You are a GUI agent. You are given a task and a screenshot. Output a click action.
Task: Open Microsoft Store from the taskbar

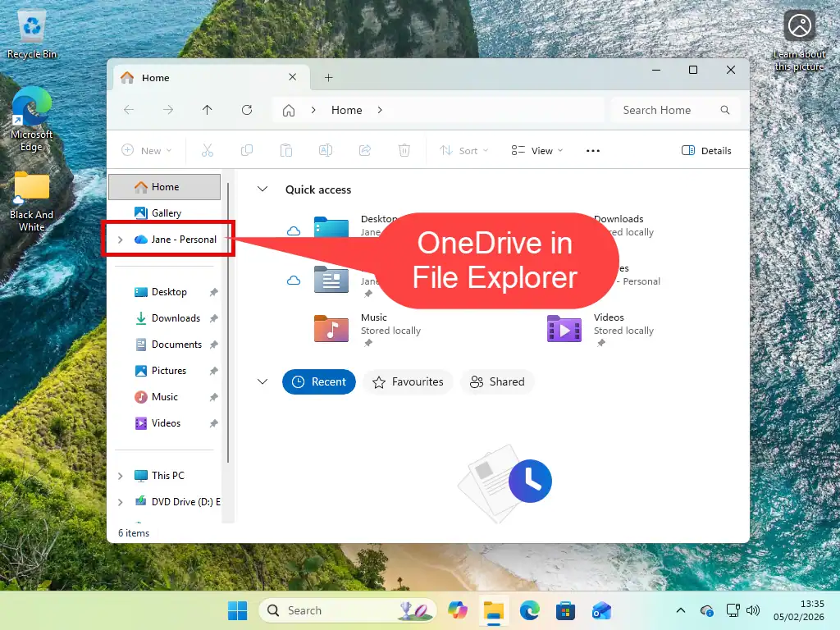click(565, 610)
